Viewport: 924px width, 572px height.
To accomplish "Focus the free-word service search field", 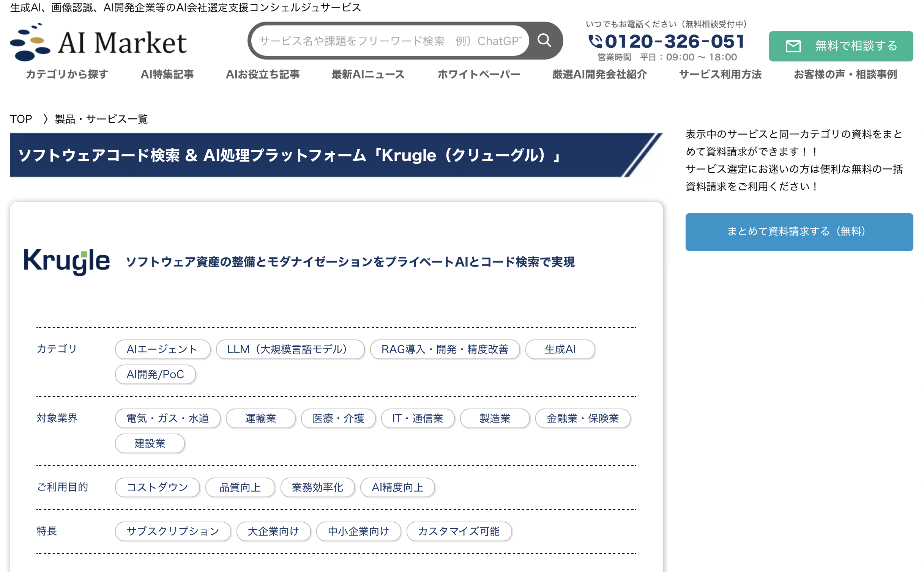I will click(390, 41).
